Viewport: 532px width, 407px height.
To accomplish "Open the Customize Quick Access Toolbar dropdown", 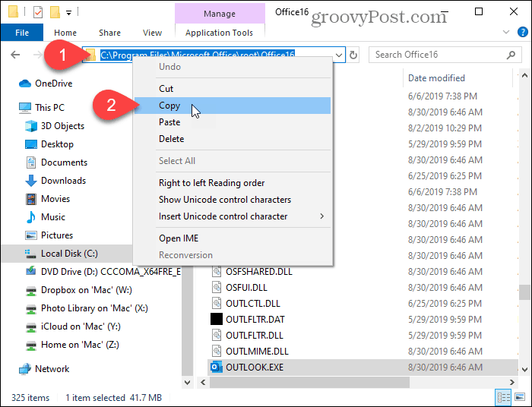I will click(68, 13).
